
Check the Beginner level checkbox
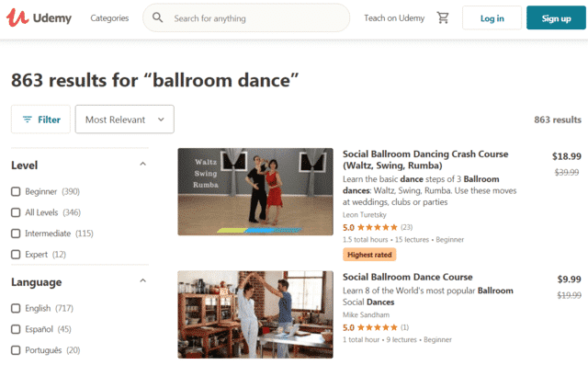point(16,191)
